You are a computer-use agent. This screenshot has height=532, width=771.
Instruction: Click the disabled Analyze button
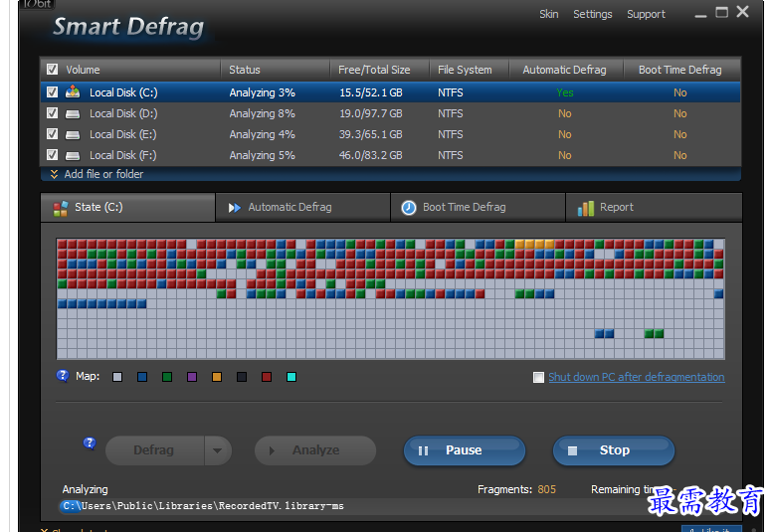pyautogui.click(x=315, y=450)
